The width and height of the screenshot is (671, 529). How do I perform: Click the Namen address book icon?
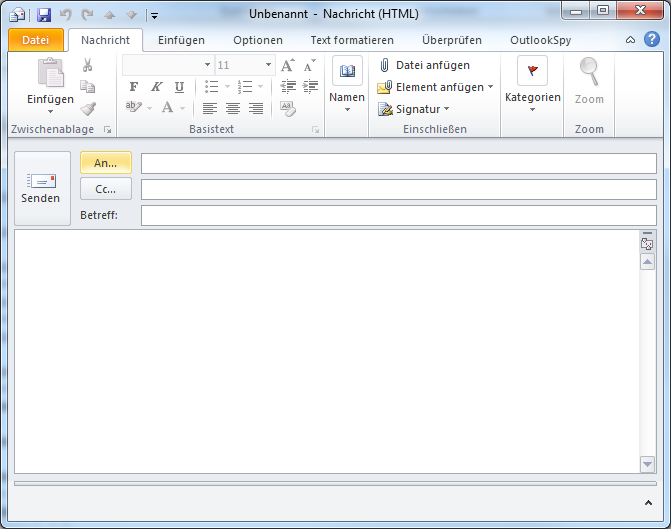click(347, 71)
